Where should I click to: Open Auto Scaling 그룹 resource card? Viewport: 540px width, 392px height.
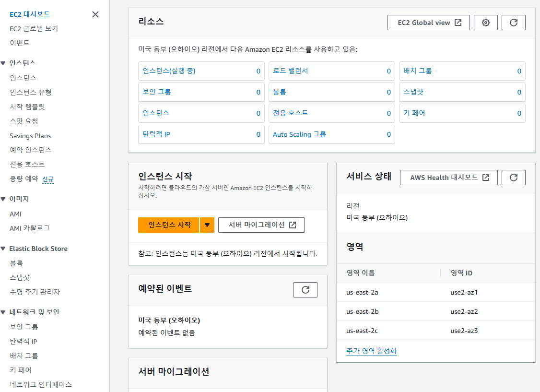click(332, 134)
